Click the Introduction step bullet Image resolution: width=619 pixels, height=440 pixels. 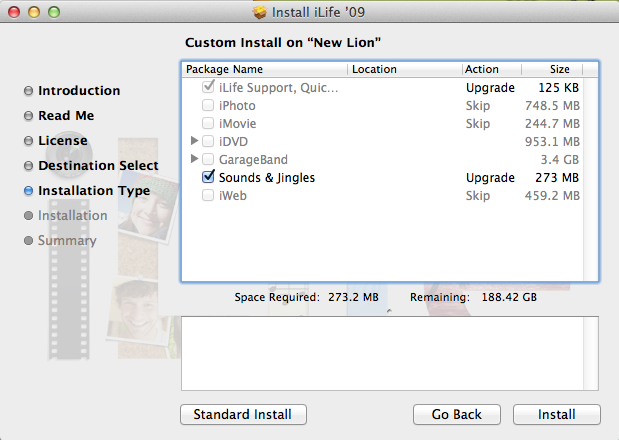click(x=29, y=91)
